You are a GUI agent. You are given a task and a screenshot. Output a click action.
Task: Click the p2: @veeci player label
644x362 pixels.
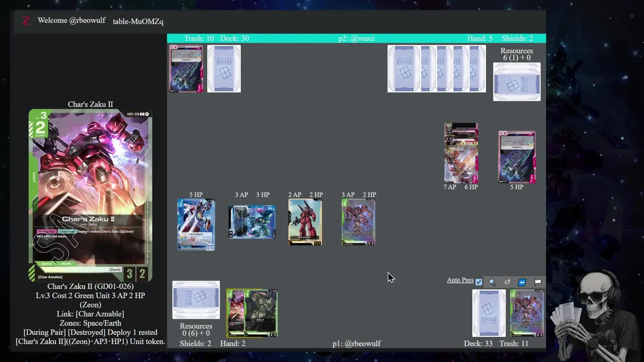[356, 38]
